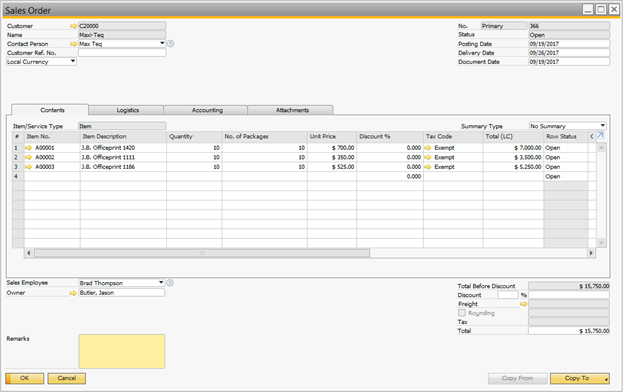Click the Customer Ref. No. input field

click(x=122, y=53)
